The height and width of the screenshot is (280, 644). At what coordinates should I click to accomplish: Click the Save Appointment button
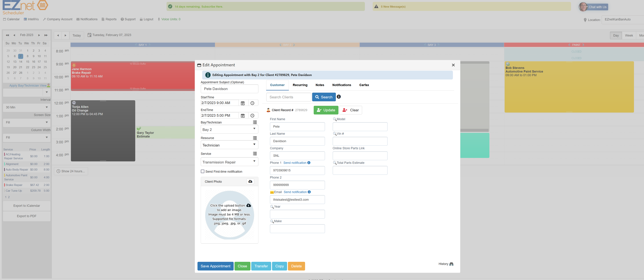tap(215, 266)
